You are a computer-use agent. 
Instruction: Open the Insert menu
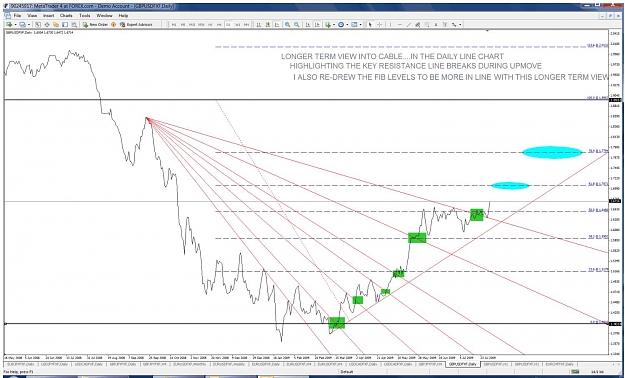[48, 16]
